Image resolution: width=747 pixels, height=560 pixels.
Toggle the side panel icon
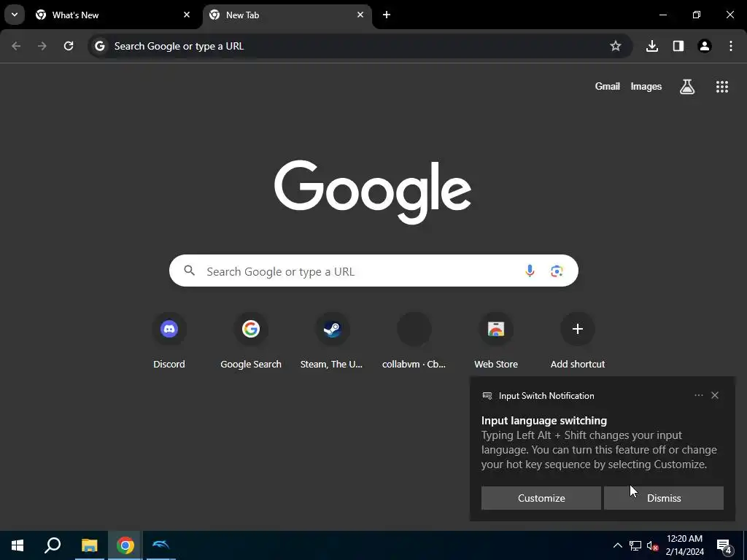click(678, 46)
